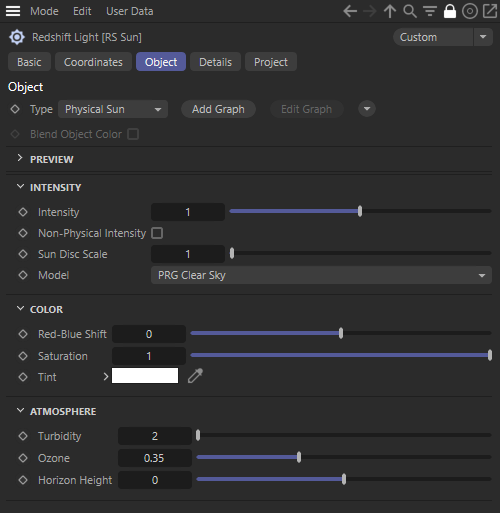Click the up arrow navigation icon
Image resolution: width=500 pixels, height=513 pixels.
[x=390, y=11]
